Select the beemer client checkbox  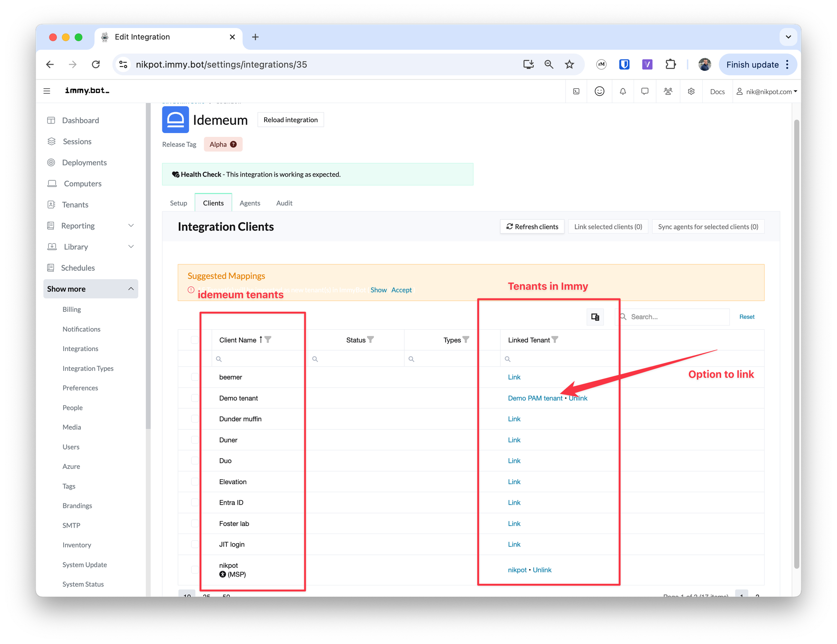195,377
